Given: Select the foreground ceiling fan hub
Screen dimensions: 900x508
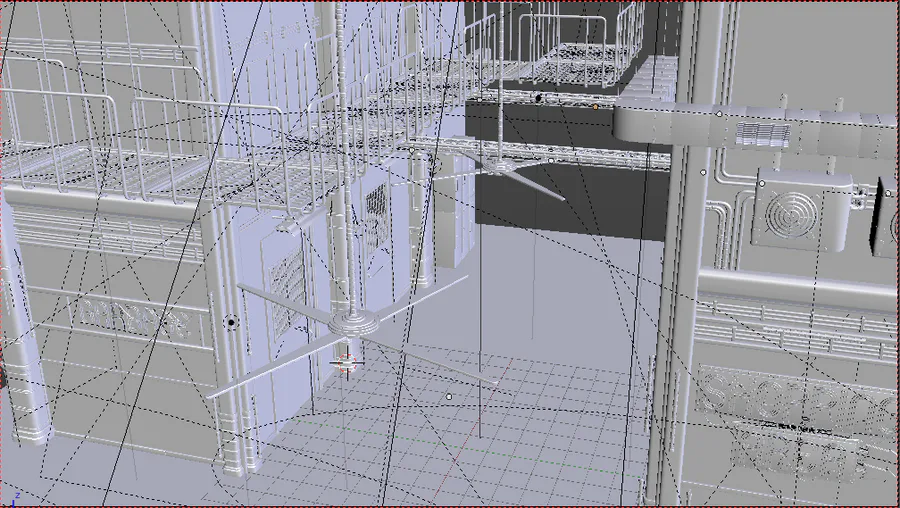Looking at the screenshot, I should coord(353,322).
